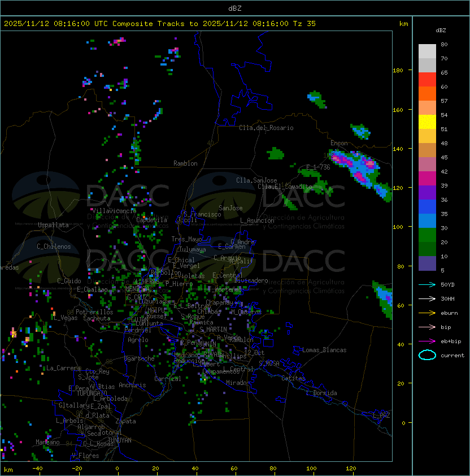Image resolution: width=470 pixels, height=476 pixels.
Task: Click the 'Capdevila' map label
Action: 151,220
